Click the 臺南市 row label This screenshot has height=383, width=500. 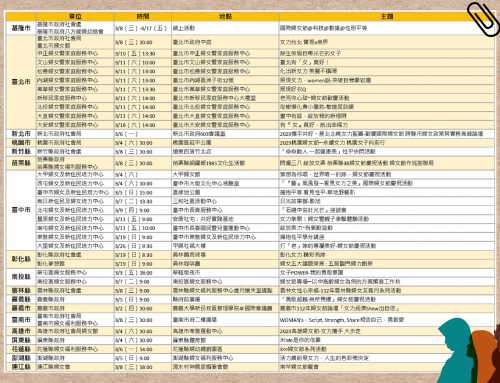21,320
